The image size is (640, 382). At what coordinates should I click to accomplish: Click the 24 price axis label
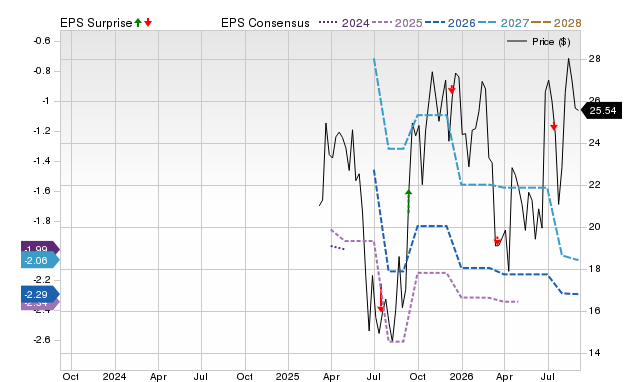point(594,143)
